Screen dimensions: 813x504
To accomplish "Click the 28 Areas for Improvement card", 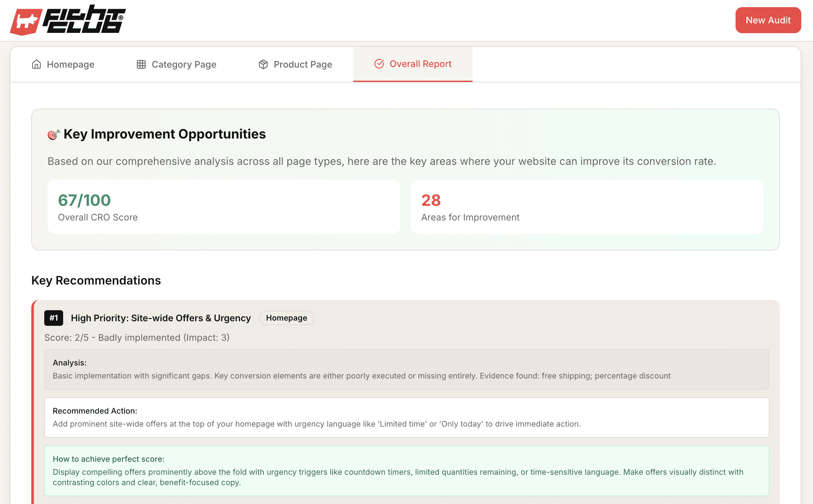I will click(586, 207).
